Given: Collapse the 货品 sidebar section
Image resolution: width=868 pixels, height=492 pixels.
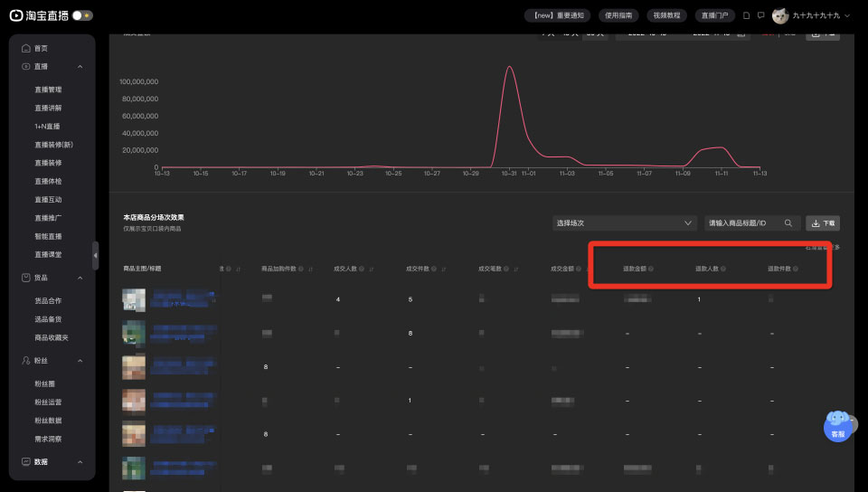Looking at the screenshot, I should click(80, 279).
